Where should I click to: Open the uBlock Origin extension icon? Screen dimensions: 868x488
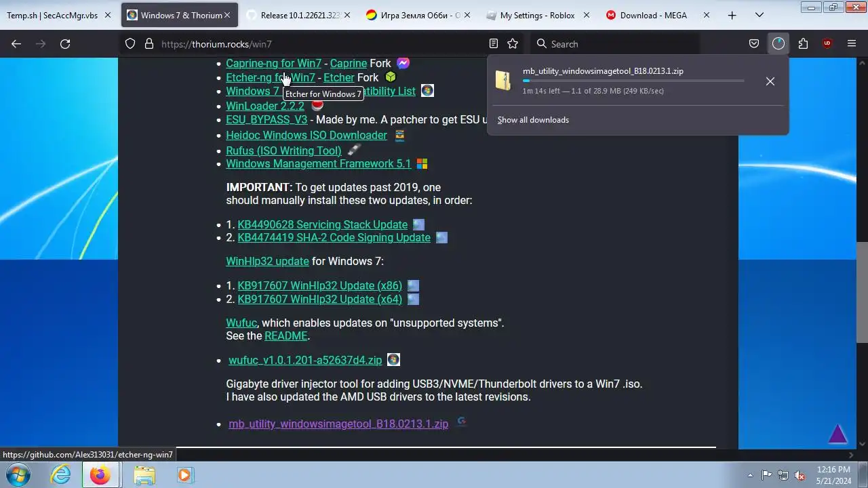[x=827, y=43]
